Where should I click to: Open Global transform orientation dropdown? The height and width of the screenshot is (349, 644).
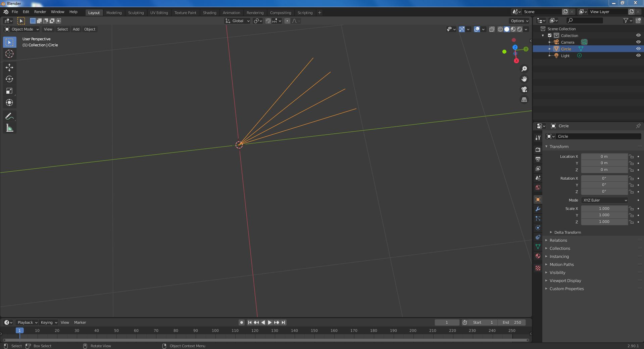pyautogui.click(x=238, y=21)
